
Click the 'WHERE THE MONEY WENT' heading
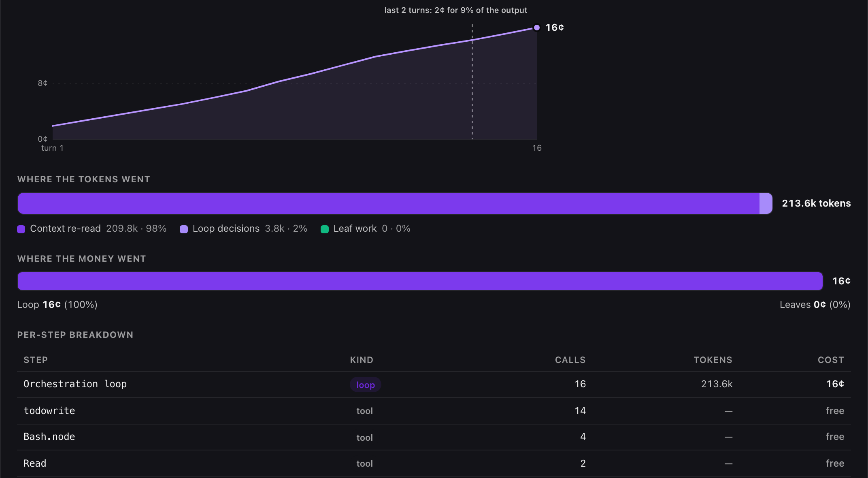(81, 259)
